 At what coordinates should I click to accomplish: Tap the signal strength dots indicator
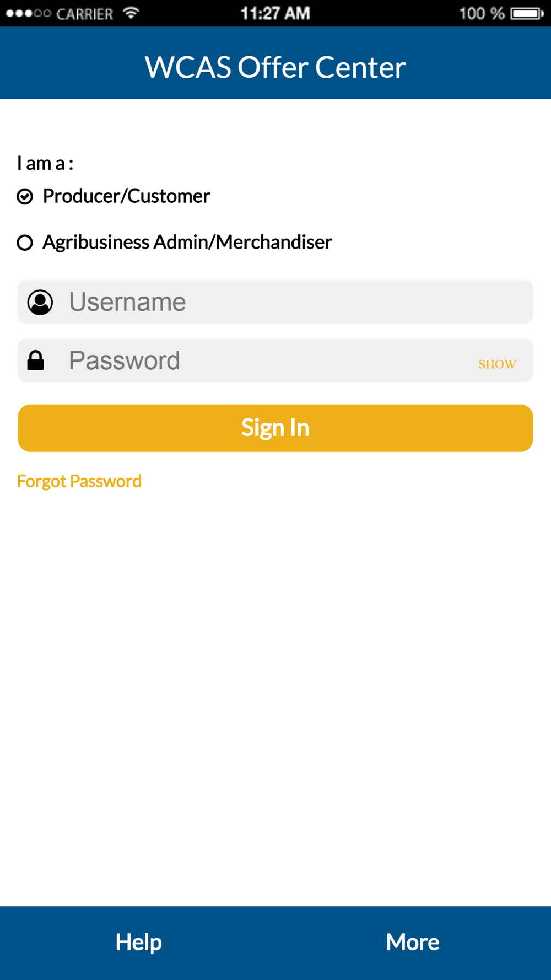[x=29, y=13]
